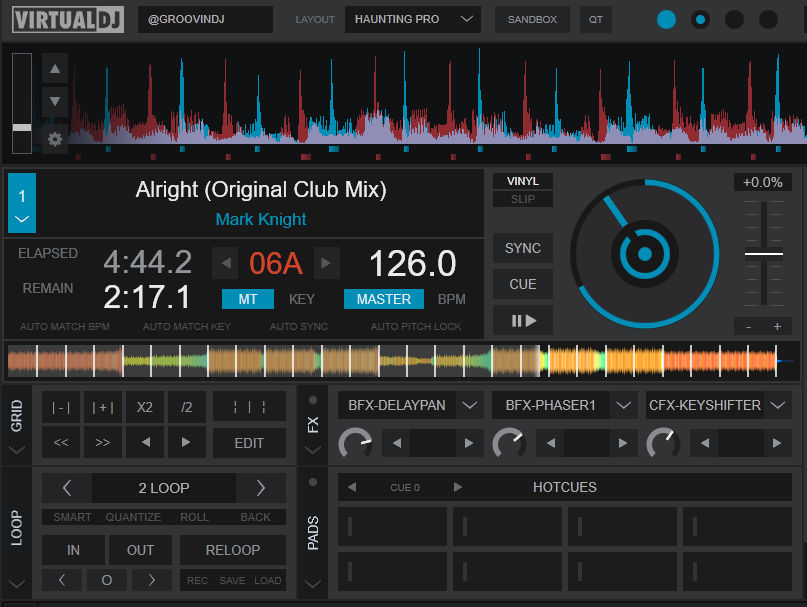This screenshot has width=807, height=607.
Task: Enable the QUANTIZE loop option
Action: 133,517
